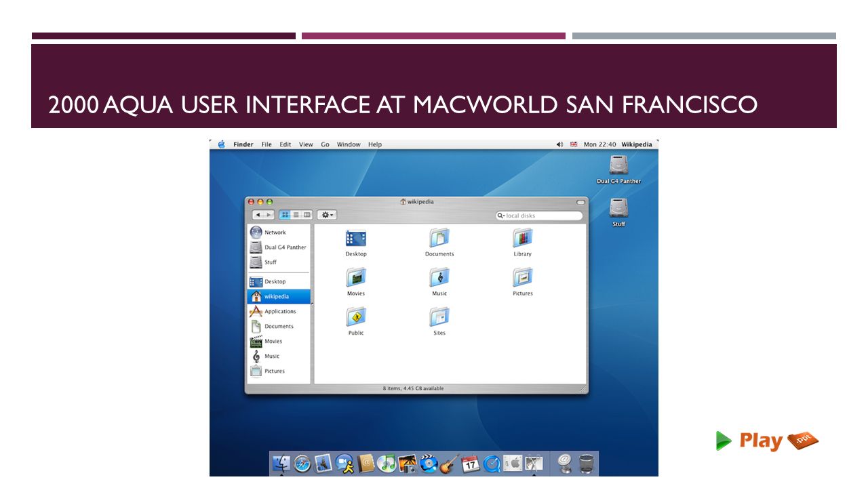
Task: Open GarageBand guitar icon in Dock
Action: tap(449, 464)
